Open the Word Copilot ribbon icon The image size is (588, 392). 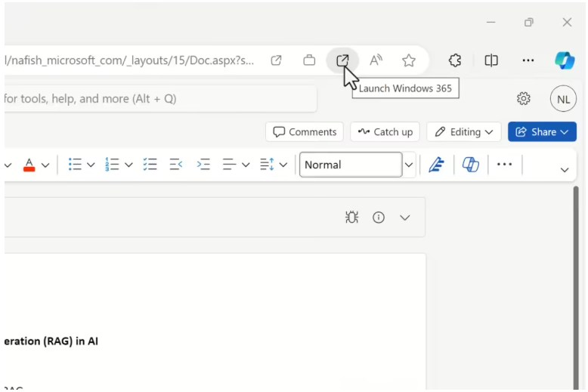point(470,165)
